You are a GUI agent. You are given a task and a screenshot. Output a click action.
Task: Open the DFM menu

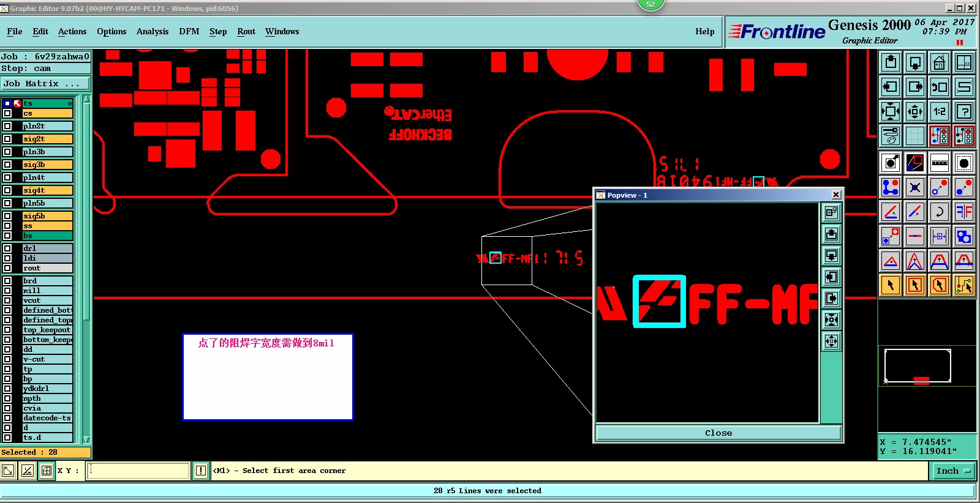tap(189, 31)
